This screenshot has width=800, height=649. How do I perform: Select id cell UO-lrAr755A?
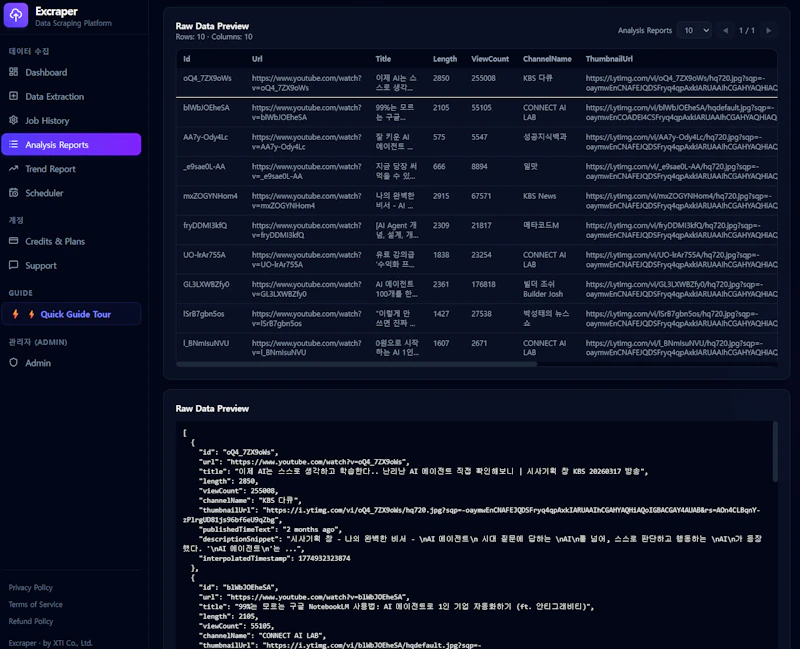point(204,255)
